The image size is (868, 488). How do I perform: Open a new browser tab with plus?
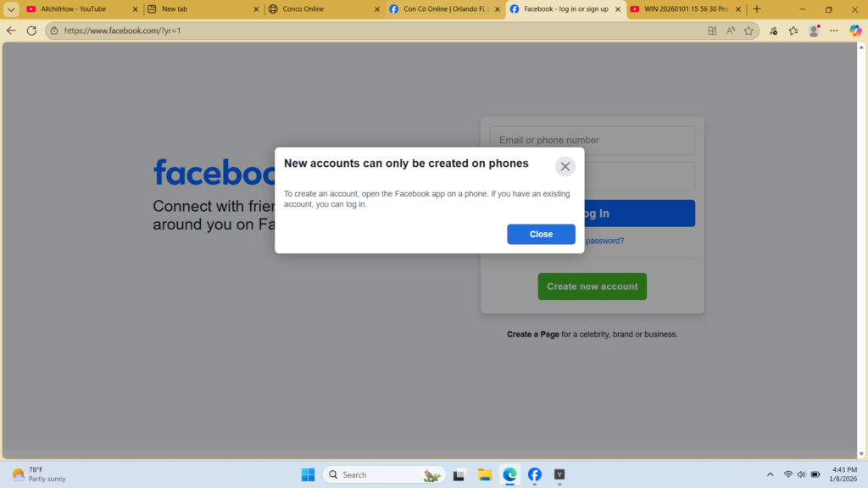[757, 9]
